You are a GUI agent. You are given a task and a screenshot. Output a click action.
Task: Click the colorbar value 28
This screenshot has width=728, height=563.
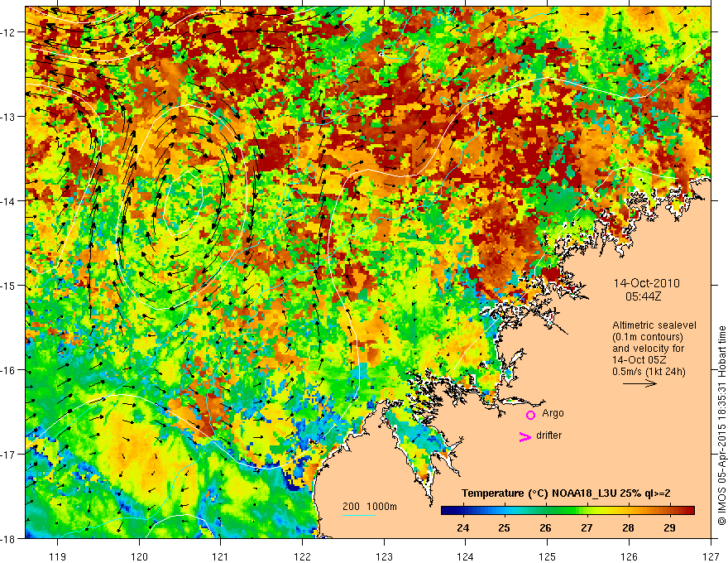pos(628,527)
